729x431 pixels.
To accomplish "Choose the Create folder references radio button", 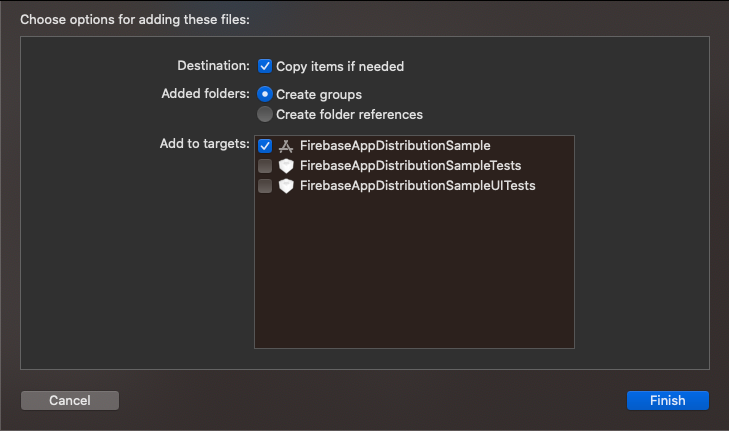I will tap(265, 114).
